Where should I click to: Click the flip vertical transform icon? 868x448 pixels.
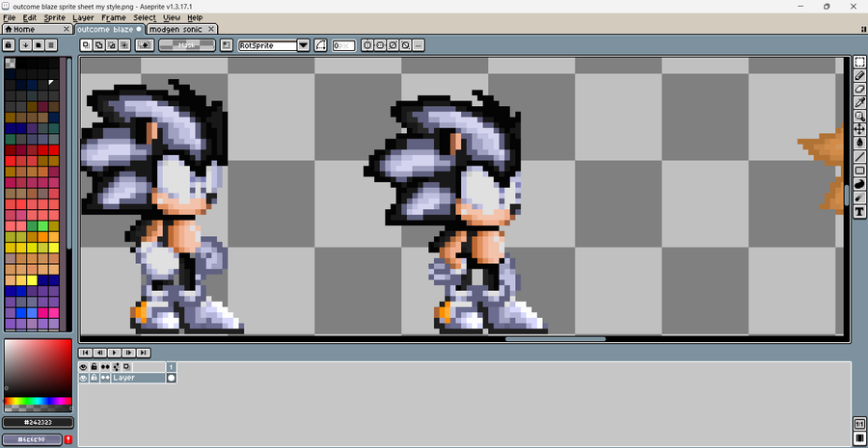pos(380,45)
